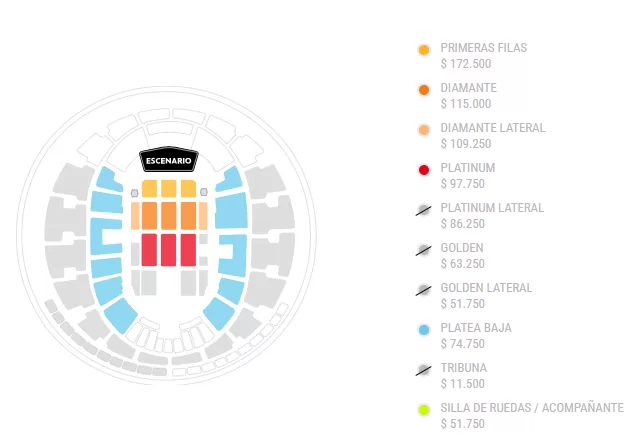
Task: Click the green wheelchair/companion legend dot
Action: tap(424, 409)
